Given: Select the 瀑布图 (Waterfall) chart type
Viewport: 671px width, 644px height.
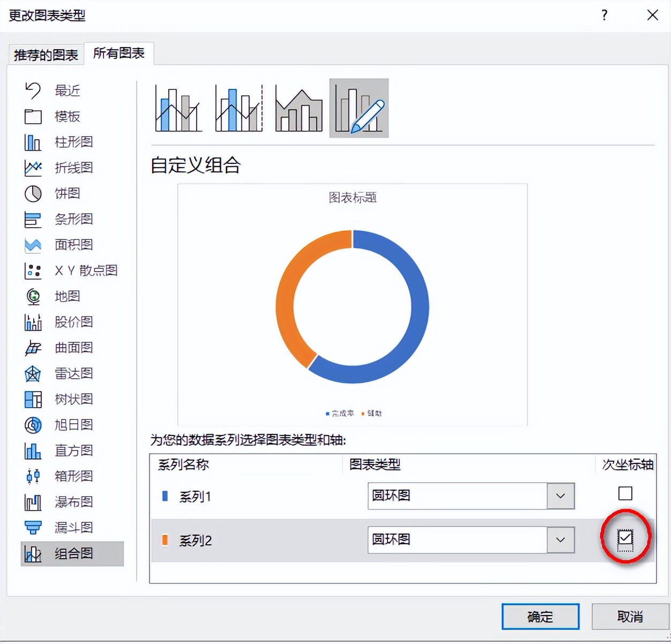Looking at the screenshot, I should (x=32, y=502).
